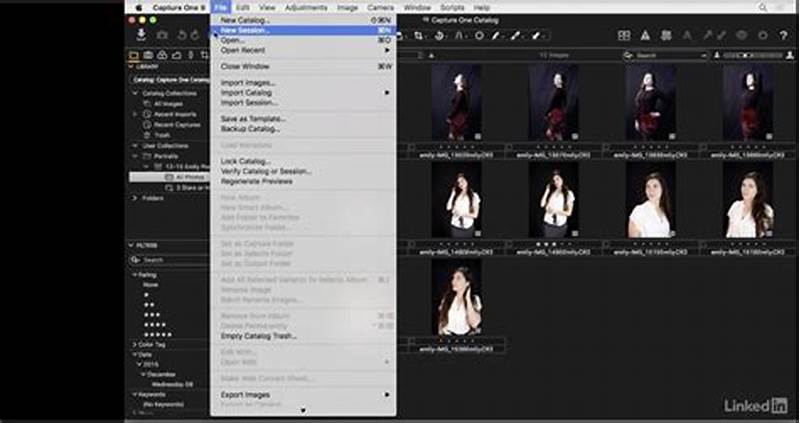Collapse the December date filter node

(144, 375)
